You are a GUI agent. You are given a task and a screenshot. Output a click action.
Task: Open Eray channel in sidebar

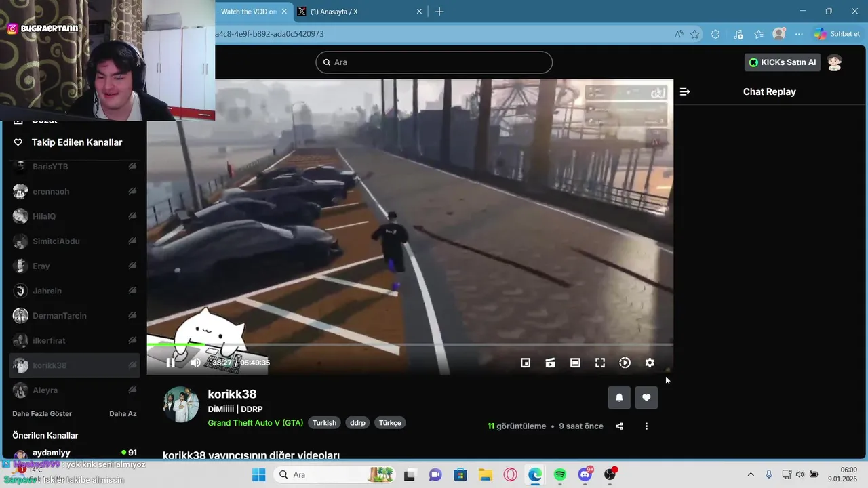click(x=75, y=266)
